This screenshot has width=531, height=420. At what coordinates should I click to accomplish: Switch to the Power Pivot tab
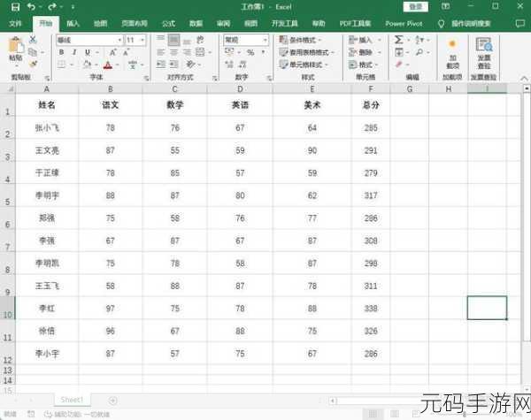point(404,24)
